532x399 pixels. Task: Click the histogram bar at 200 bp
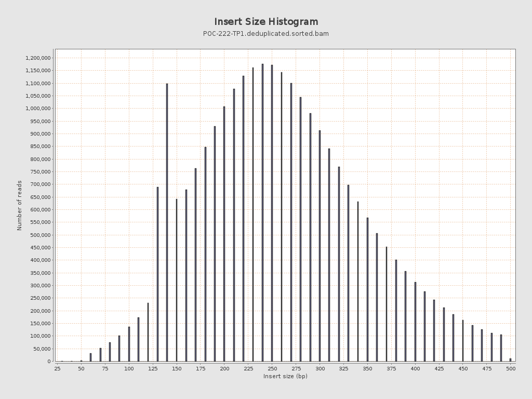tap(224, 234)
